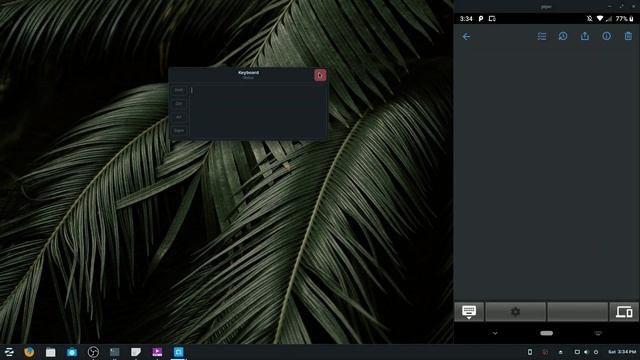640x360 pixels.
Task: Tap the connected devices button at bottom right
Action: coord(624,312)
